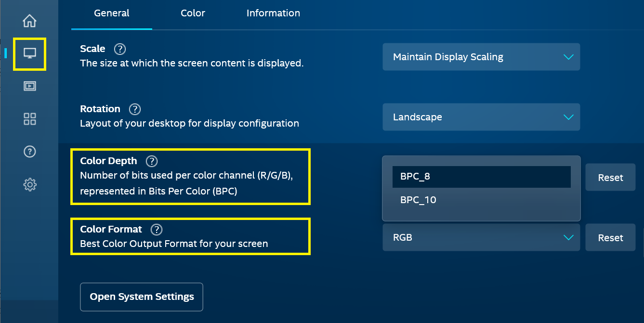This screenshot has width=644, height=323.
Task: Expand the Maintain Display Scaling dropdown
Action: [481, 57]
